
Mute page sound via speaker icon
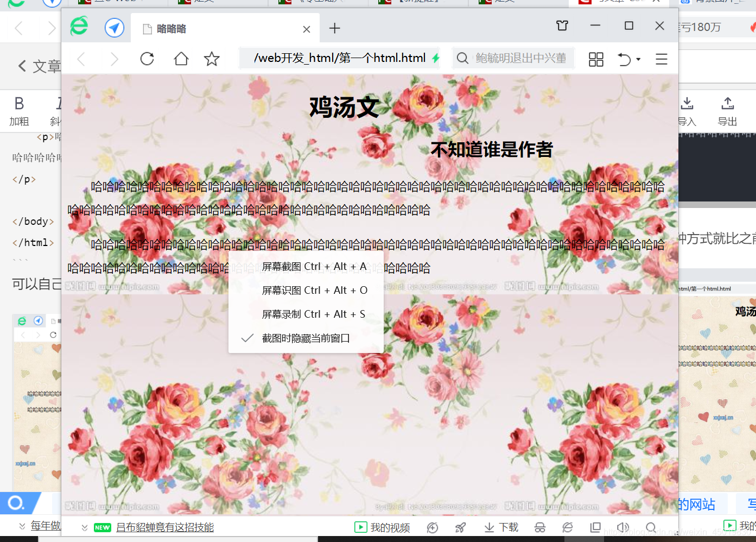pos(623,527)
